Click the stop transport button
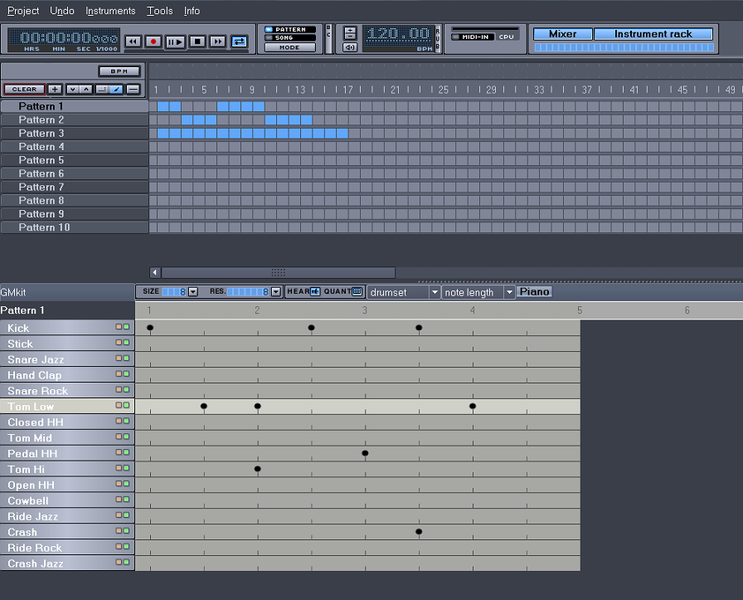 tap(197, 42)
